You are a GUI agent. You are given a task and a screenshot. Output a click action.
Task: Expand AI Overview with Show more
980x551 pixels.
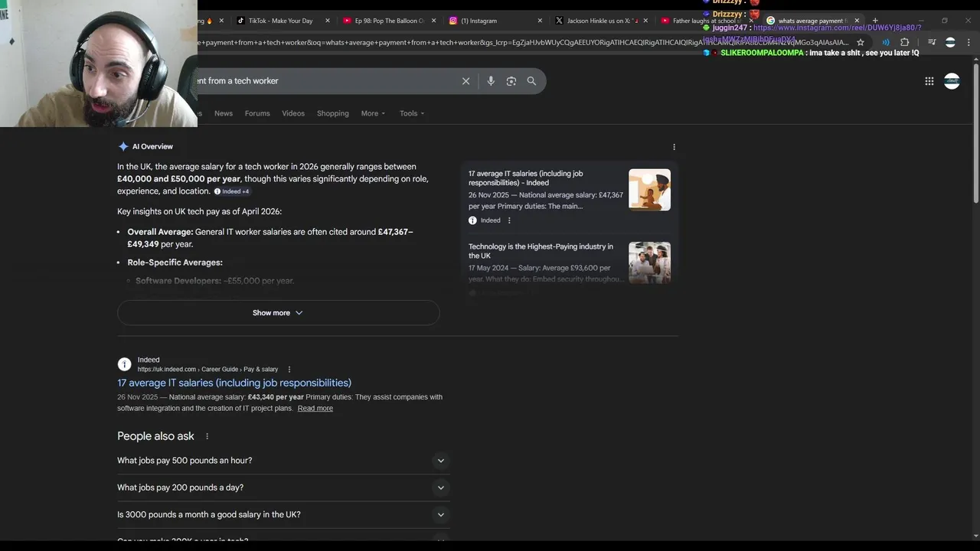pyautogui.click(x=278, y=313)
